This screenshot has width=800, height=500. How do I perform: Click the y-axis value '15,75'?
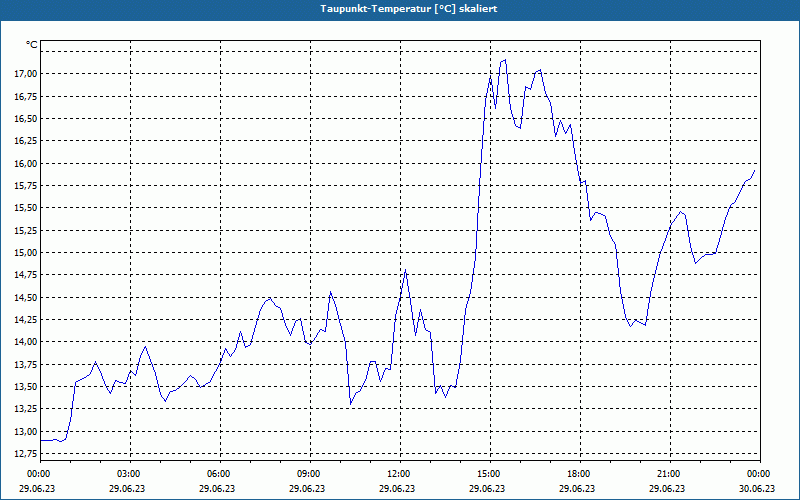pos(25,186)
